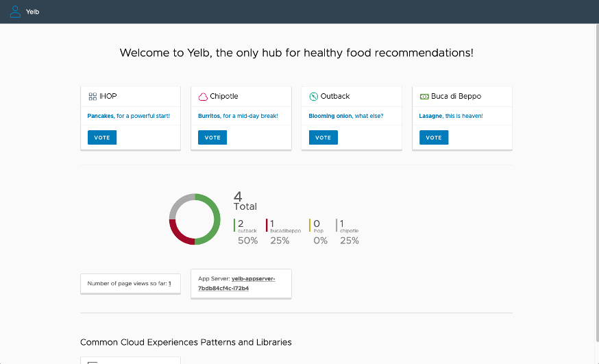Click the ihop 0% legend entry
The image size is (599, 364).
pyautogui.click(x=319, y=232)
